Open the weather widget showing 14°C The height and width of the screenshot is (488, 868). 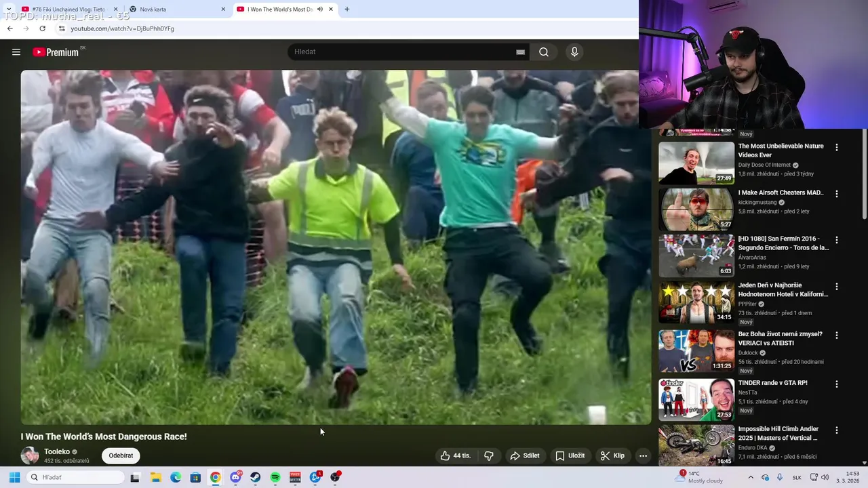tap(700, 477)
